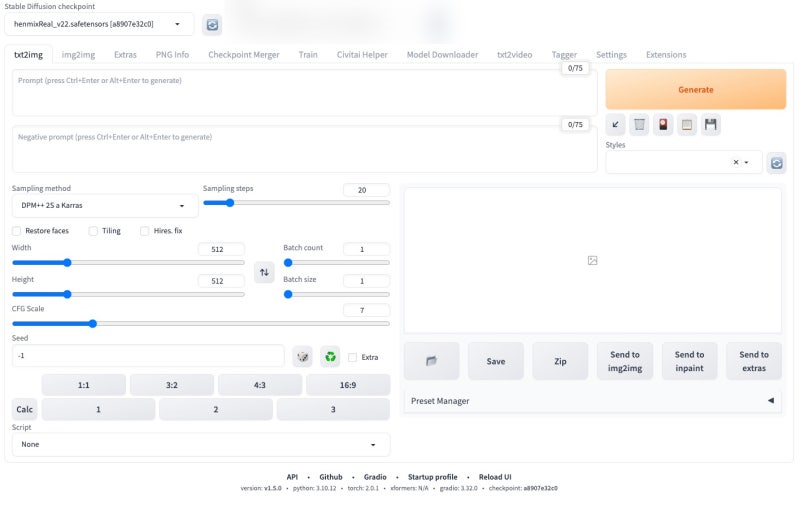Click the CFG Scale slider handle

[92, 323]
